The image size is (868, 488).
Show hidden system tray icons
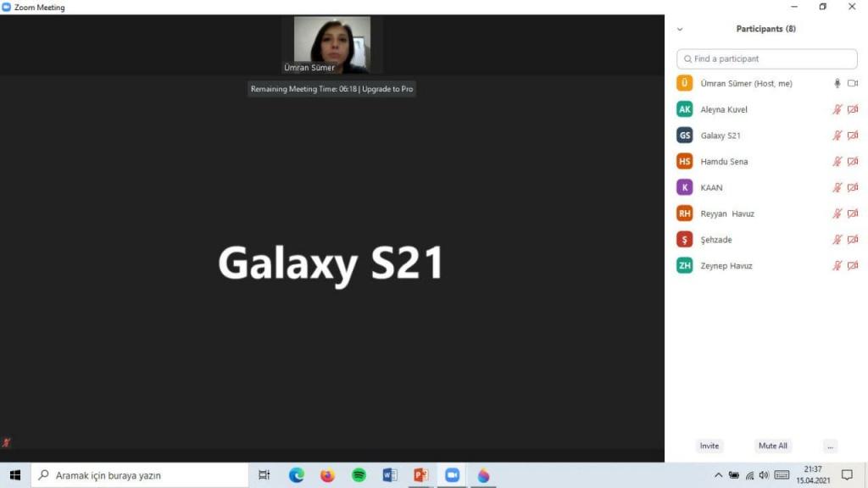(x=719, y=475)
